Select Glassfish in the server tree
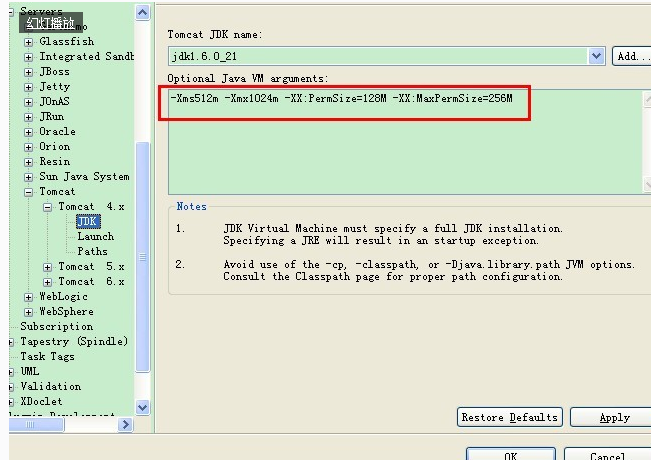The height and width of the screenshot is (460, 651). [67, 42]
